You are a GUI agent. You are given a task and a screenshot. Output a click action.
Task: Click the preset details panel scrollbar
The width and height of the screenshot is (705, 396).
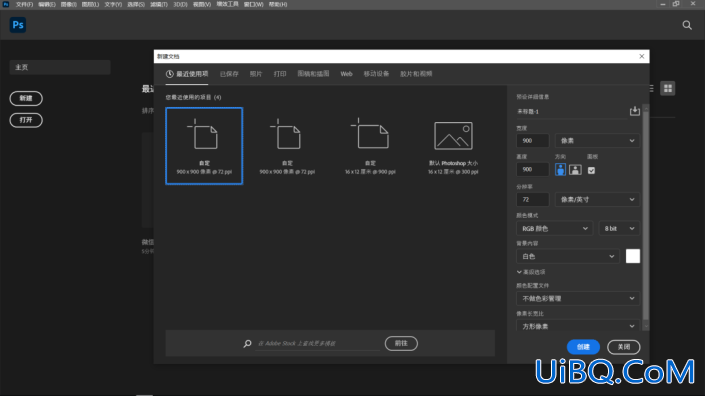click(x=646, y=216)
